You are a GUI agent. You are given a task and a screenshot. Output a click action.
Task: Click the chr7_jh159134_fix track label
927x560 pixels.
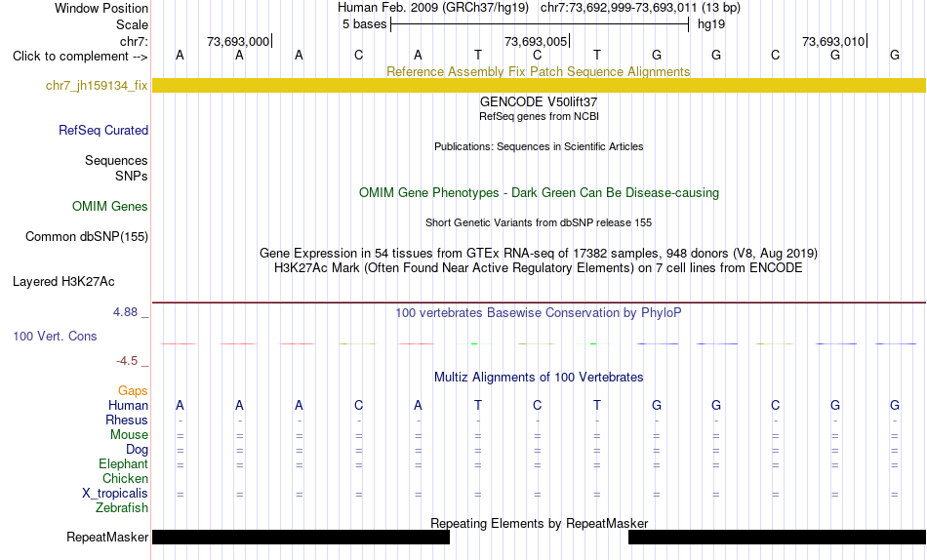(97, 86)
